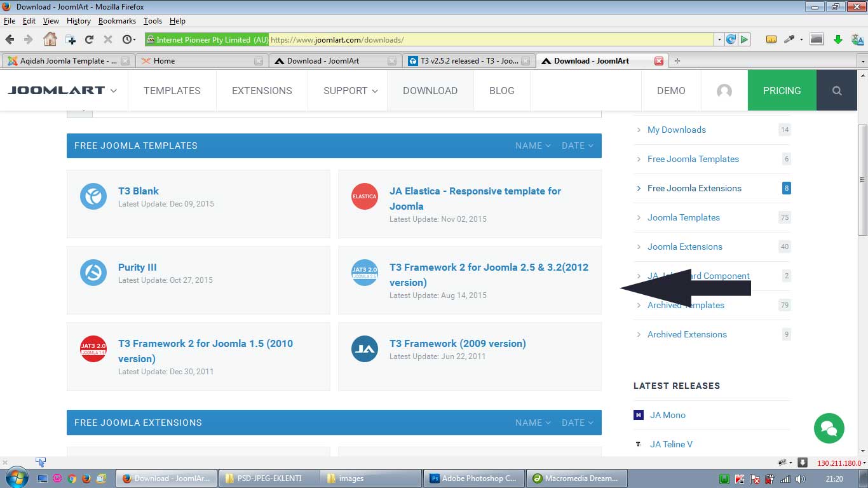
Task: Open the eyedropper options dropdown arrow
Action: pyautogui.click(x=801, y=39)
